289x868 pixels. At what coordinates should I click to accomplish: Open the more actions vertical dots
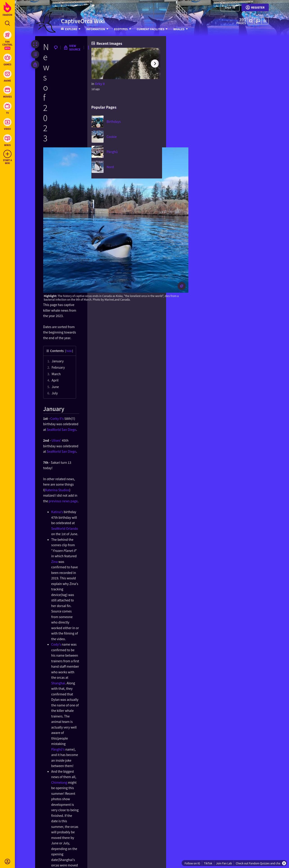[88, 48]
